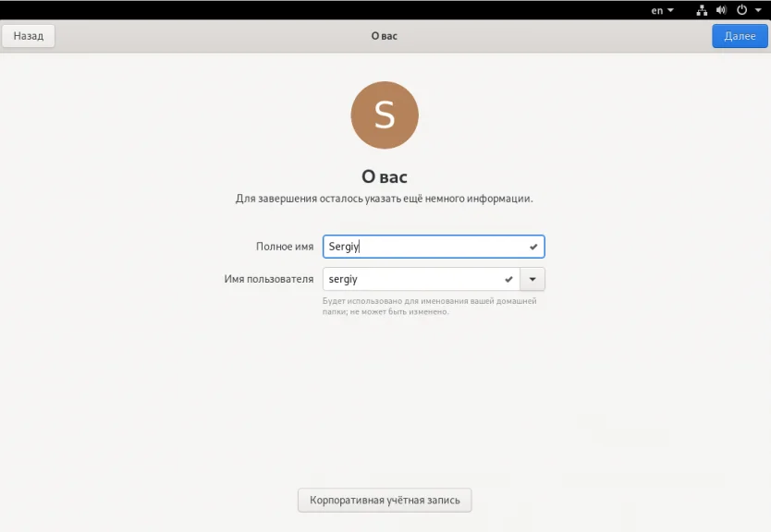Screen dimensions: 771x532
Task: Click the user avatar with letter S
Action: 385,115
